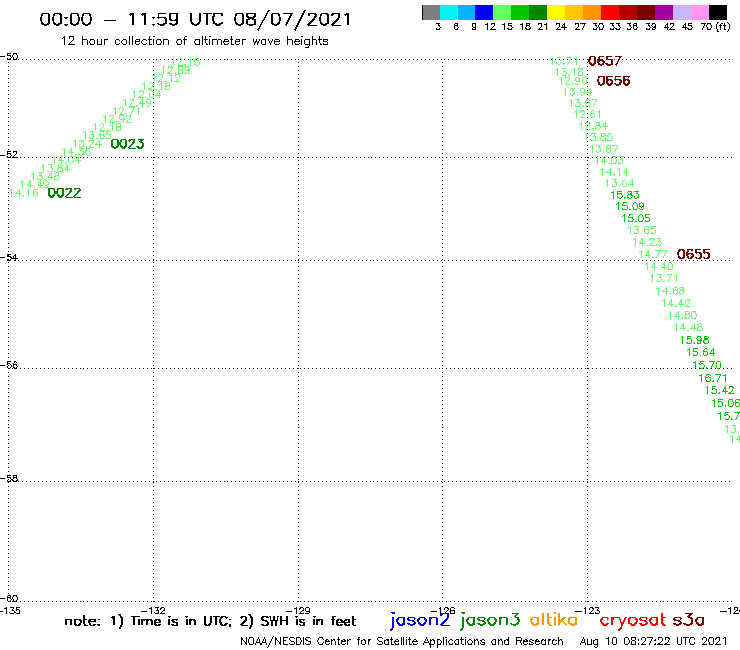740x650 pixels.
Task: Select the 15.05 wave height value
Action: (636, 218)
